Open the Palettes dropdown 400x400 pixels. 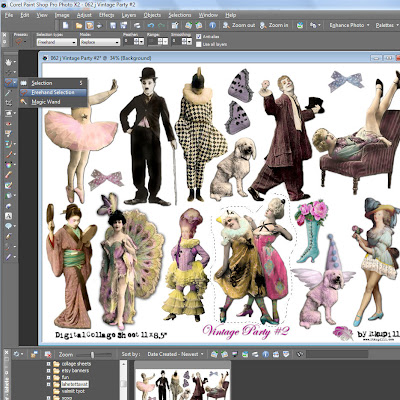pyautogui.click(x=387, y=25)
